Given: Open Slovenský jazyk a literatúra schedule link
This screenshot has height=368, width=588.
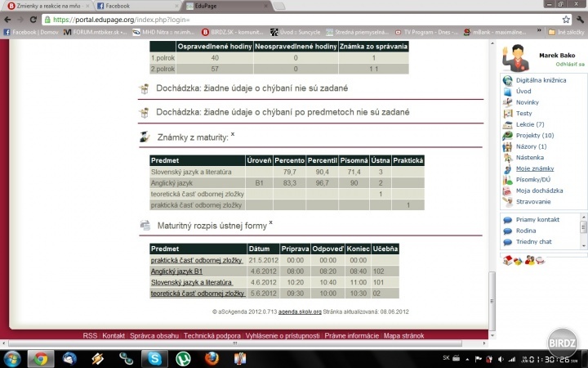Looking at the screenshot, I should coord(191,282).
